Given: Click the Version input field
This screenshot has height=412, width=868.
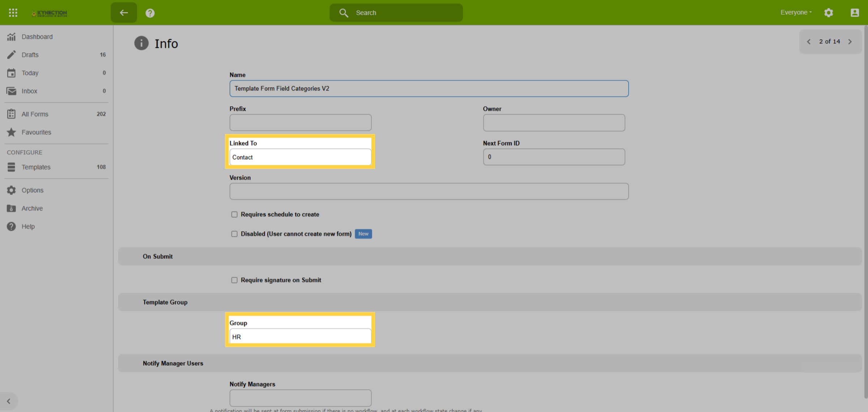Looking at the screenshot, I should [x=429, y=191].
